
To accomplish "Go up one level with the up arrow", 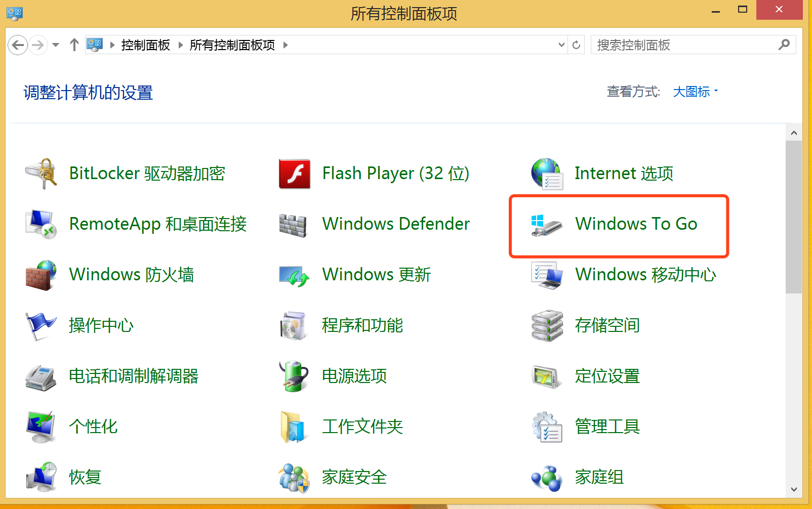I will point(74,45).
